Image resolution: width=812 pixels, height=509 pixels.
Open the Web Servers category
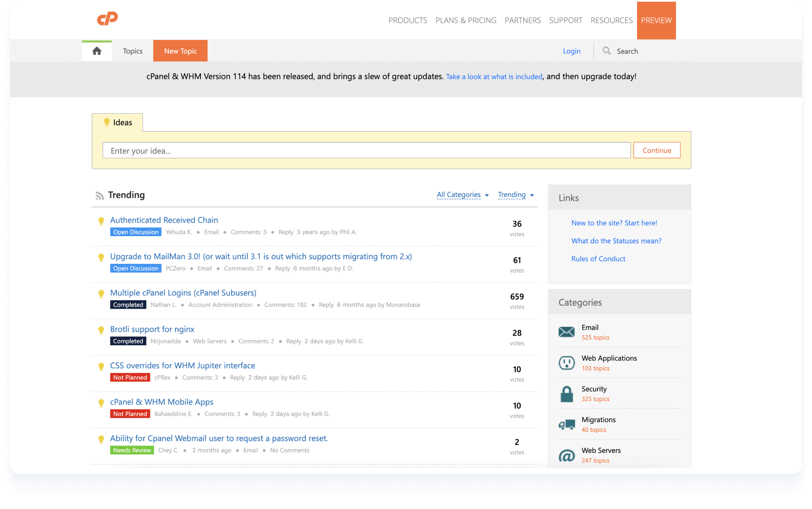pyautogui.click(x=601, y=450)
